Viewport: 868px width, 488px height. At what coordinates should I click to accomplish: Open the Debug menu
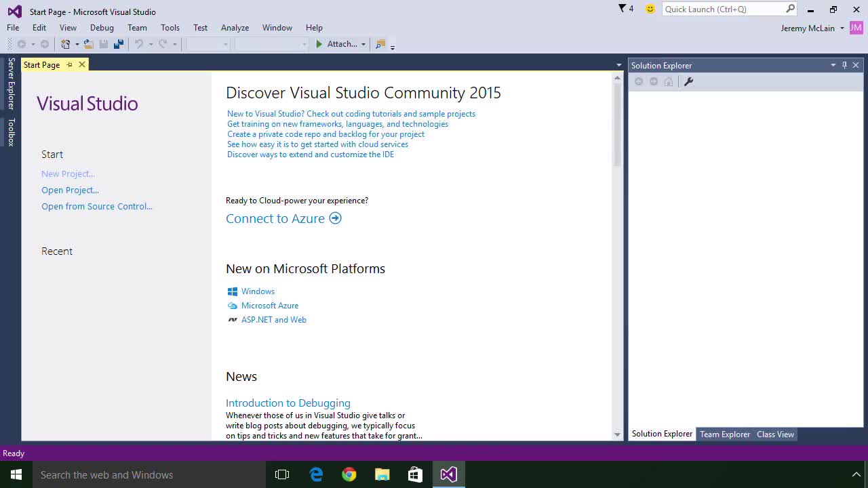point(102,28)
